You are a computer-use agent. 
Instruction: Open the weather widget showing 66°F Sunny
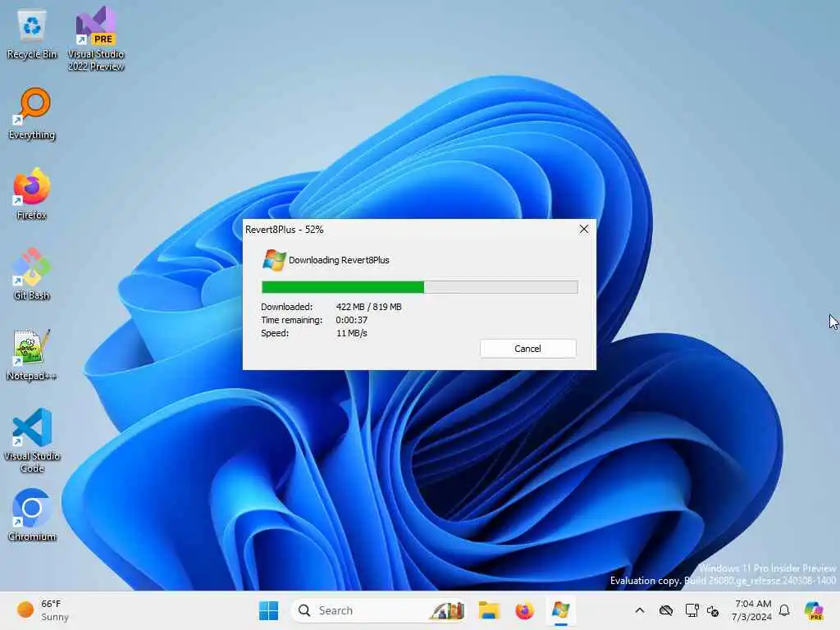[x=43, y=610]
